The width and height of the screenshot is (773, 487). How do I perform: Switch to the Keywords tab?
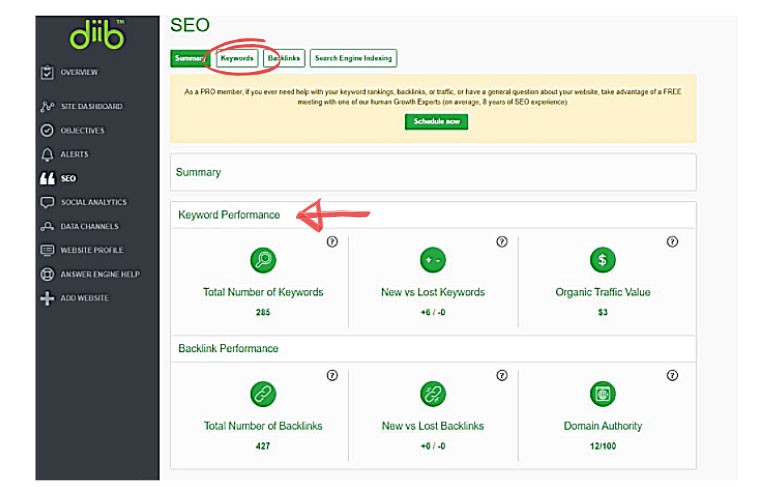tap(237, 58)
